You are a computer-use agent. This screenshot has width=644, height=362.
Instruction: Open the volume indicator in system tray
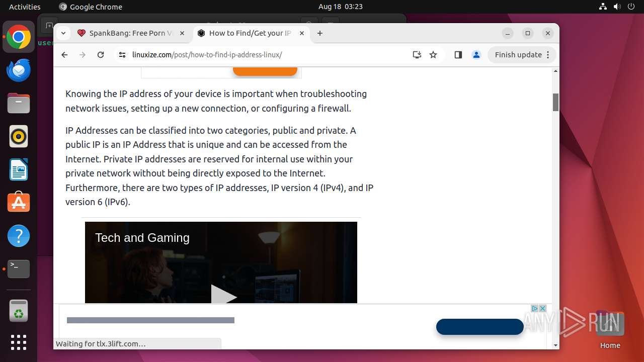coord(617,7)
